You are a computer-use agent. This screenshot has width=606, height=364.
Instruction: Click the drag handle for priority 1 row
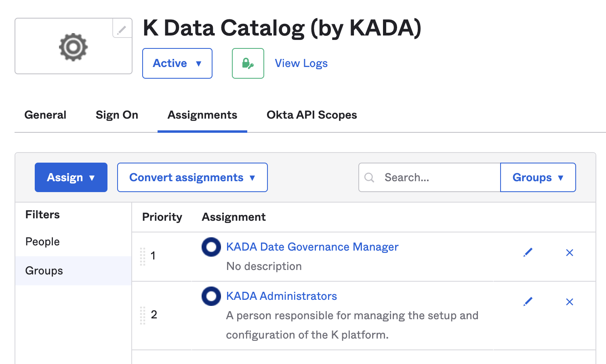[x=143, y=256]
